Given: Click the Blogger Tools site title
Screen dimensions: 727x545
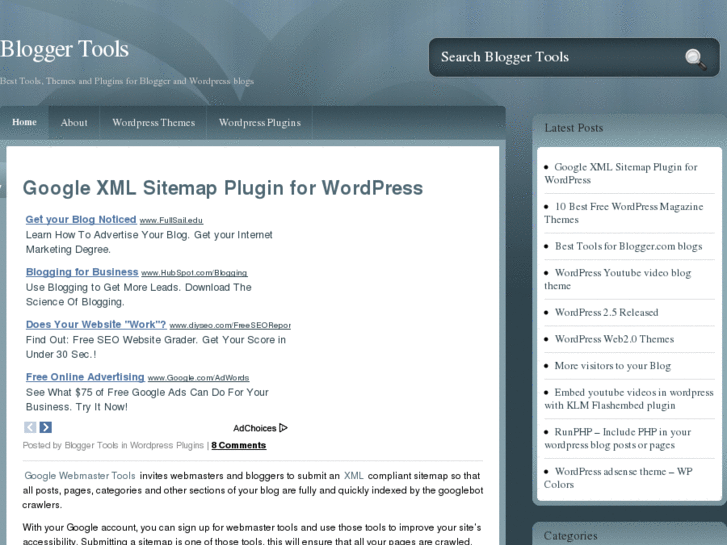Looking at the screenshot, I should (x=64, y=49).
